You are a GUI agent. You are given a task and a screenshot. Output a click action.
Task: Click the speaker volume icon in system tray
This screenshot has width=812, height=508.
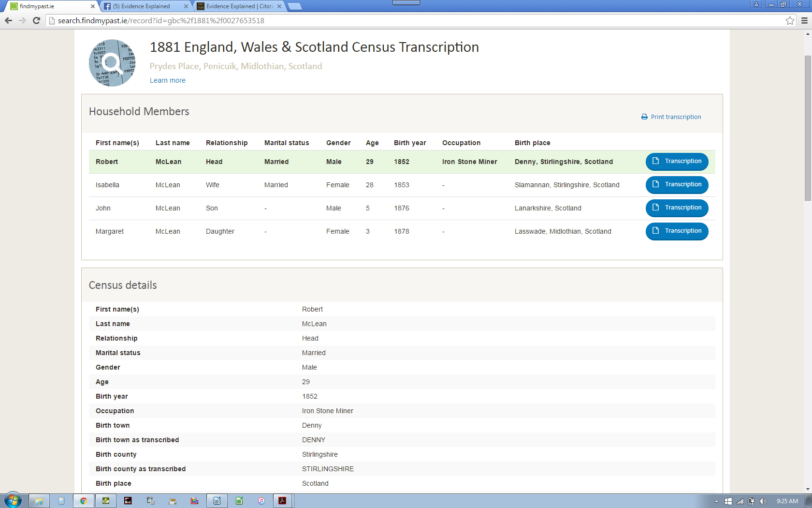(764, 501)
